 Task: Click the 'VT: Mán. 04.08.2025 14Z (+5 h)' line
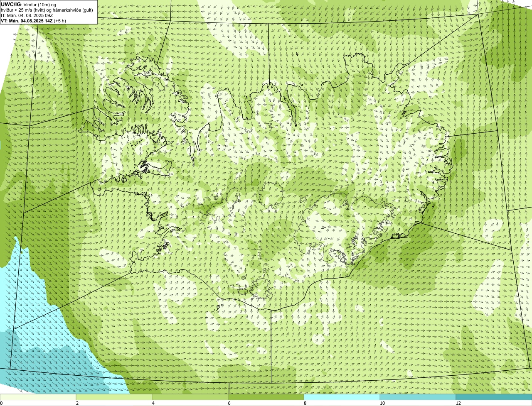[33, 20]
